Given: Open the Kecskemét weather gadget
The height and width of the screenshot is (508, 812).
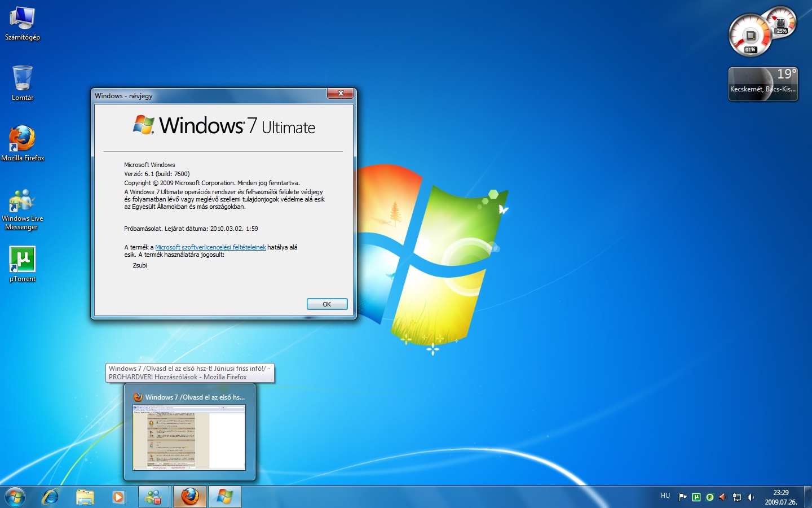Looking at the screenshot, I should pyautogui.click(x=763, y=84).
